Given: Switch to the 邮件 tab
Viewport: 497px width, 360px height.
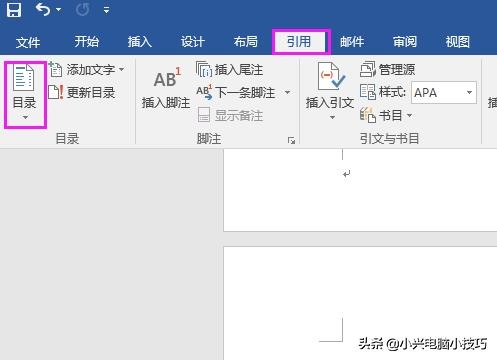Looking at the screenshot, I should pyautogui.click(x=352, y=42).
